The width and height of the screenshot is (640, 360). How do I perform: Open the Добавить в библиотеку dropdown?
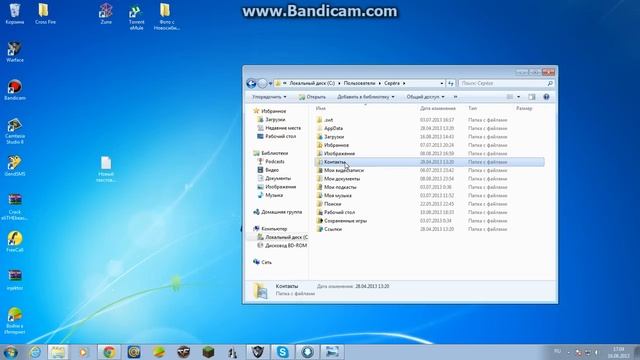[365, 97]
